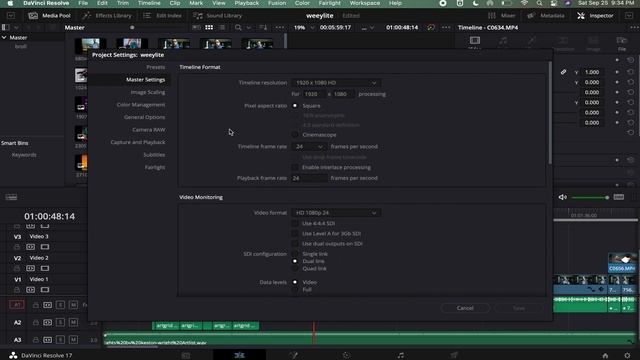Image resolution: width=640 pixels, height=360 pixels.
Task: Enable interlace processing checkbox
Action: pos(295,167)
